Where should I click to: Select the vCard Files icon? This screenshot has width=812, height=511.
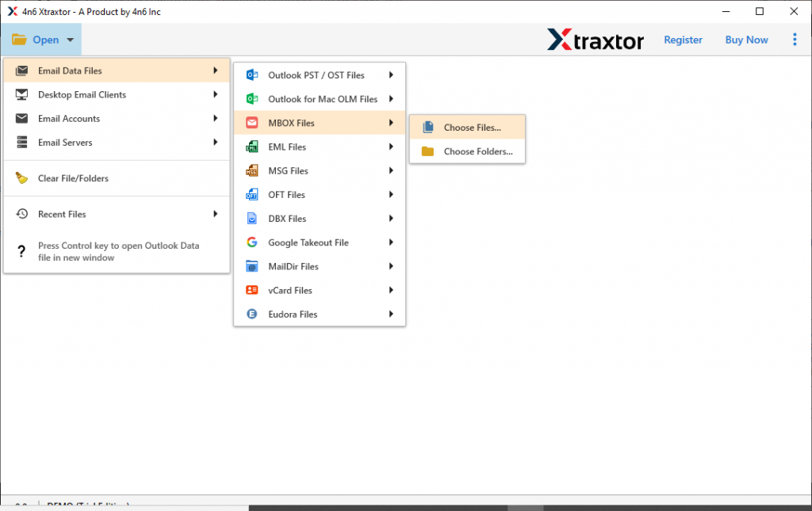(253, 290)
